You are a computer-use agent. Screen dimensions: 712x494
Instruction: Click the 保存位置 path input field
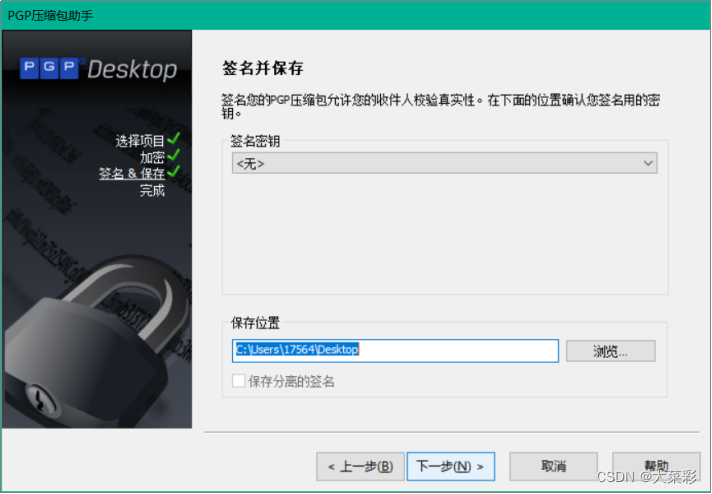pyautogui.click(x=395, y=351)
